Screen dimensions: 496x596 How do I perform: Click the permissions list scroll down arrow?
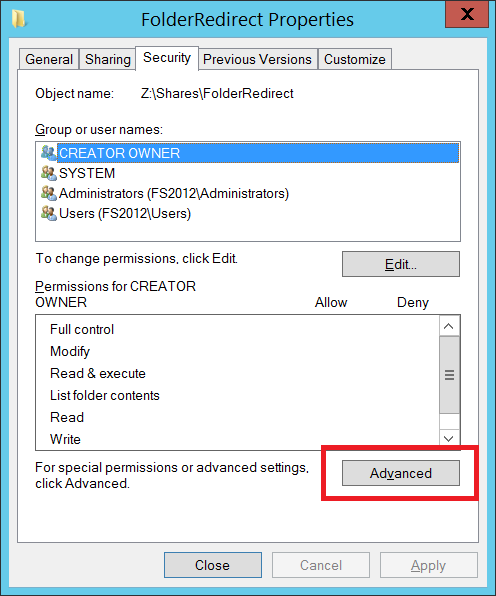pos(449,439)
